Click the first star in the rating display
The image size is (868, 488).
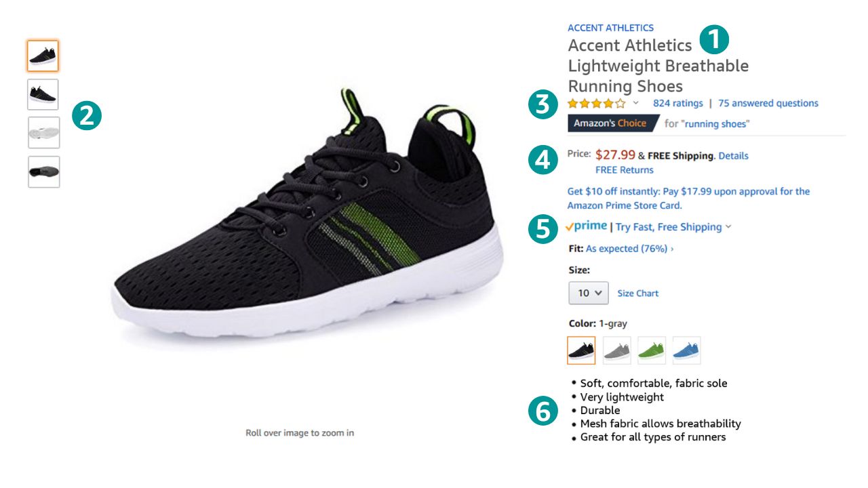572,103
